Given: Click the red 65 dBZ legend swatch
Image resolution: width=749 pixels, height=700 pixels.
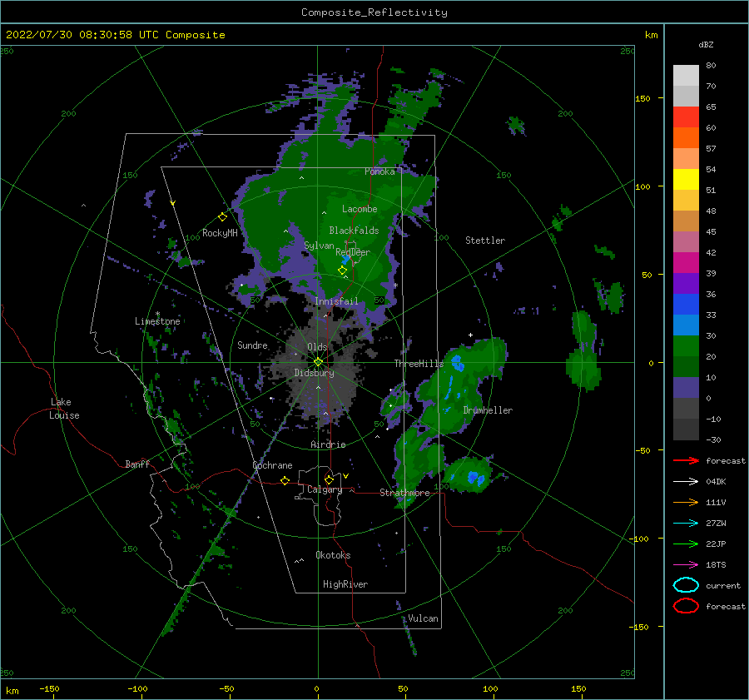Looking at the screenshot, I should tap(686, 117).
